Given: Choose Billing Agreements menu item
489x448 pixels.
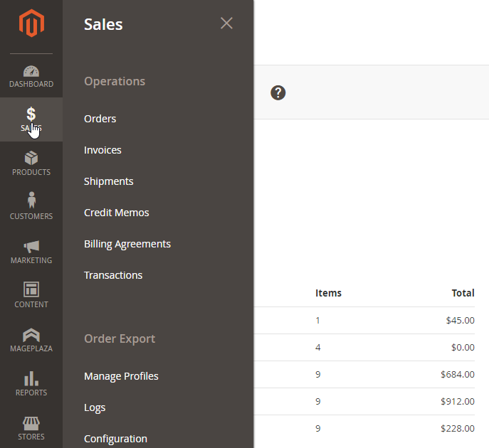Looking at the screenshot, I should pos(127,244).
